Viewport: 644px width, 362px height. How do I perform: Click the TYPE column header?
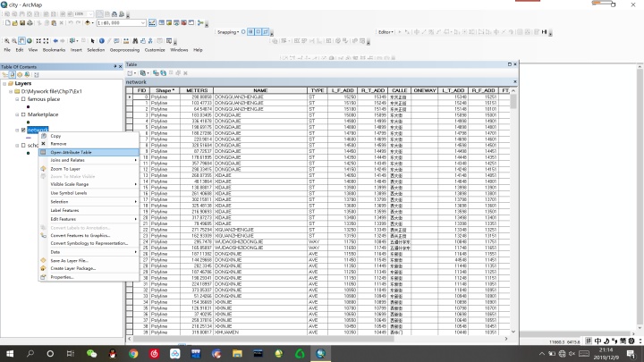318,90
